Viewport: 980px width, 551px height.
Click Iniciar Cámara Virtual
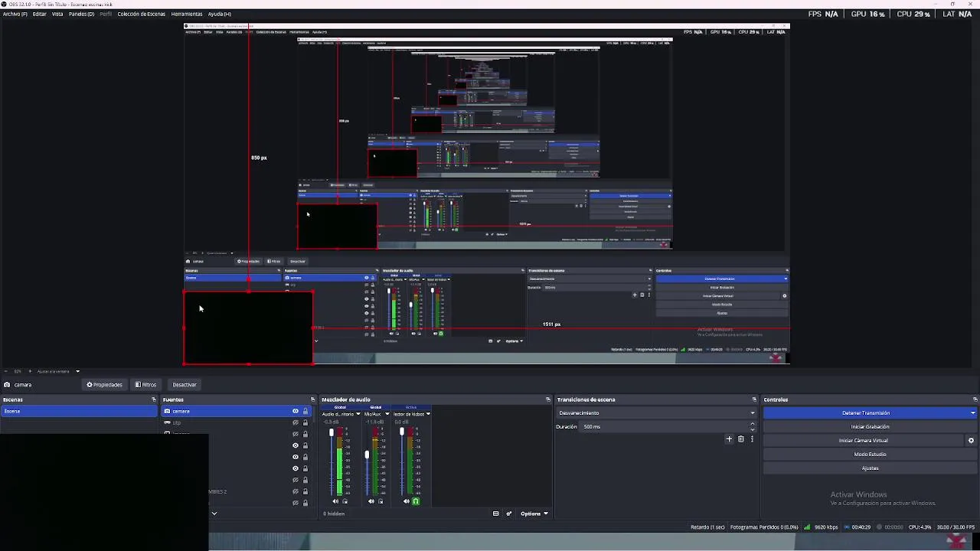[864, 441]
